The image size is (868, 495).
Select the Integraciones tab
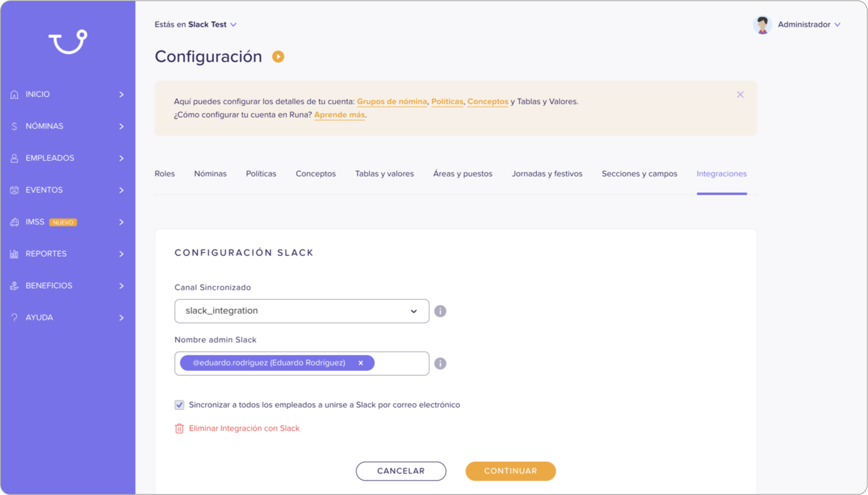point(722,174)
